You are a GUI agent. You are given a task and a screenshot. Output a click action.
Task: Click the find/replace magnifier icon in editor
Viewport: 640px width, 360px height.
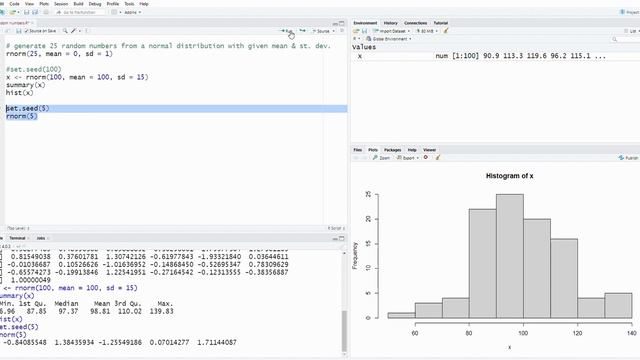(65, 31)
